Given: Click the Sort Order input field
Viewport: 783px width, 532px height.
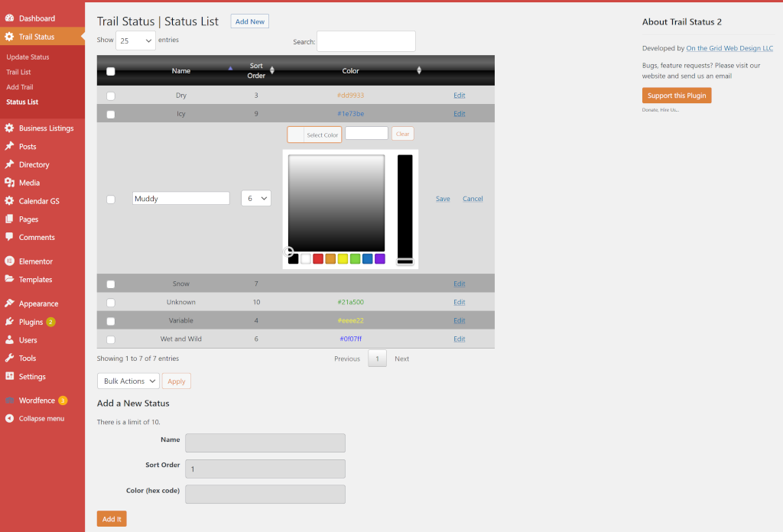Looking at the screenshot, I should click(x=265, y=469).
